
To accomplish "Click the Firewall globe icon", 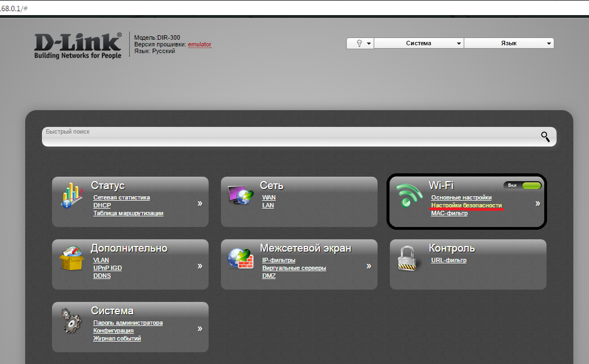I will point(241,258).
